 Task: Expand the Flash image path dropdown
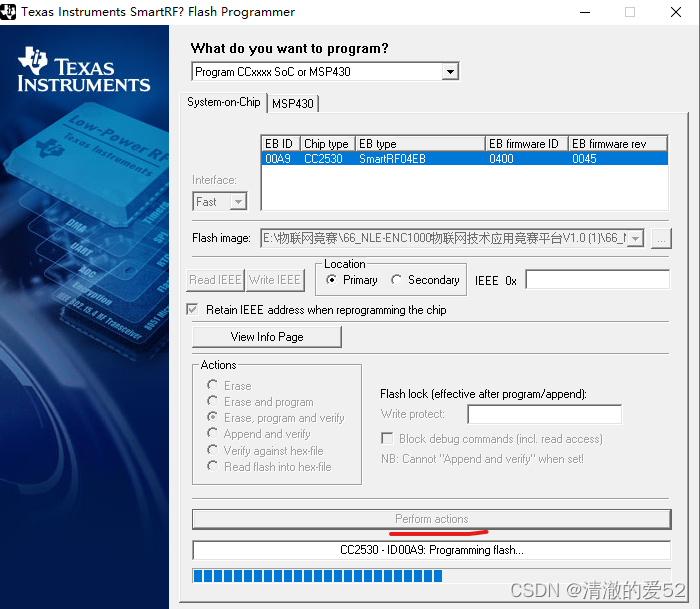[x=635, y=238]
